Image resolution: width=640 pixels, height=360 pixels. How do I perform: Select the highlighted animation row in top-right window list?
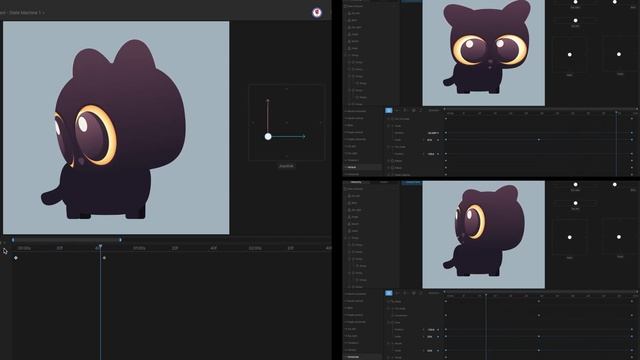[x=363, y=167]
